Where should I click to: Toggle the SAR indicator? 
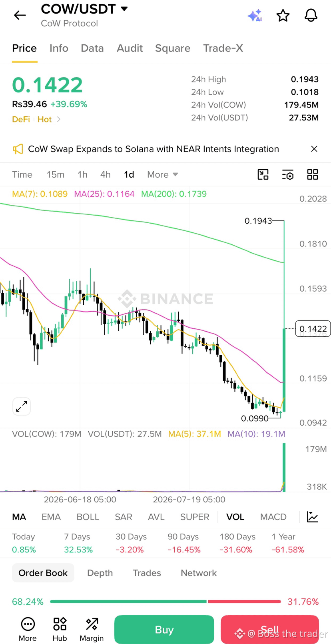(124, 517)
